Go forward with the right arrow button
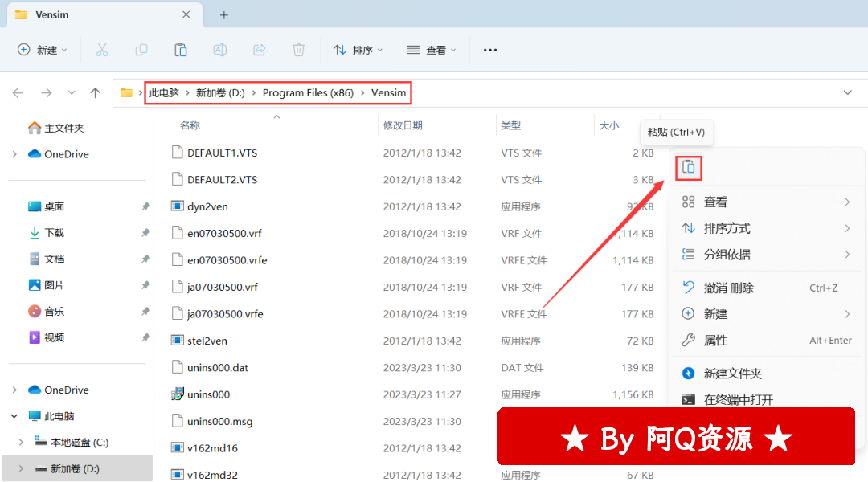The width and height of the screenshot is (868, 482). coord(47,92)
